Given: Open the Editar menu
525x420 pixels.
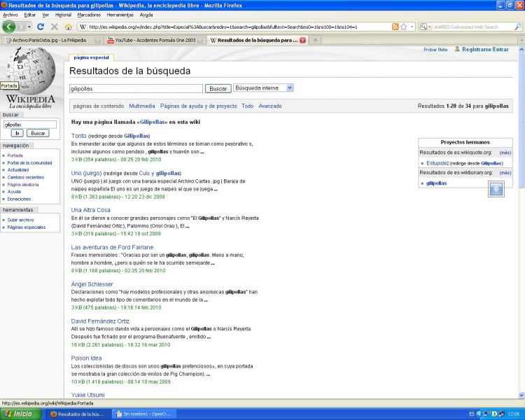Looking at the screenshot, I should point(30,15).
